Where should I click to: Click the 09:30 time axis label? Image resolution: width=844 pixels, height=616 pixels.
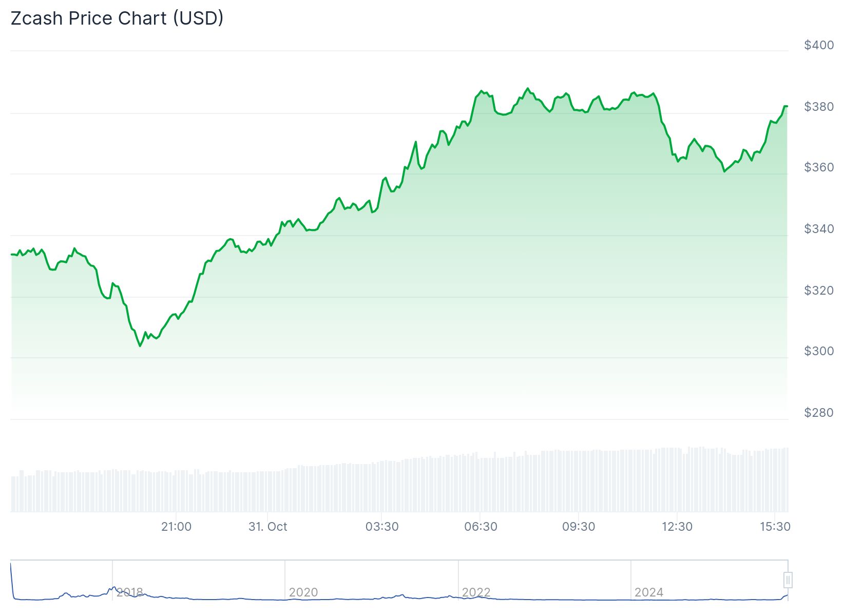click(579, 527)
